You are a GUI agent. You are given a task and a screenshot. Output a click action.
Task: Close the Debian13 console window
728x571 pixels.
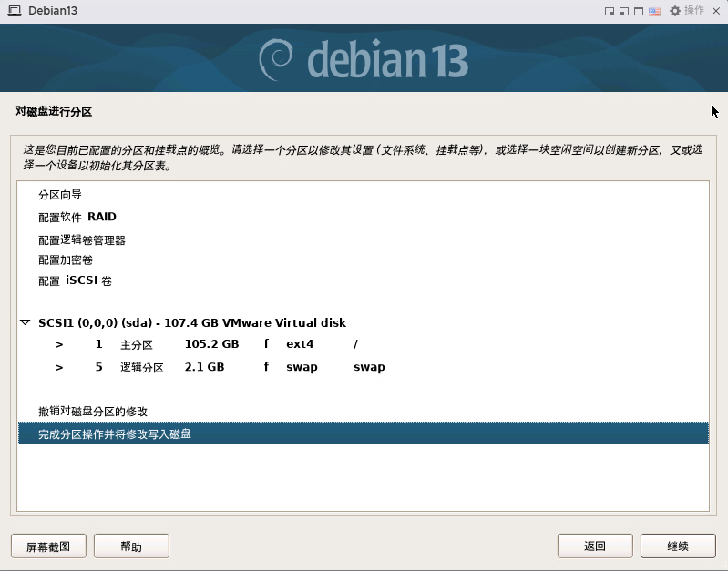(x=715, y=11)
